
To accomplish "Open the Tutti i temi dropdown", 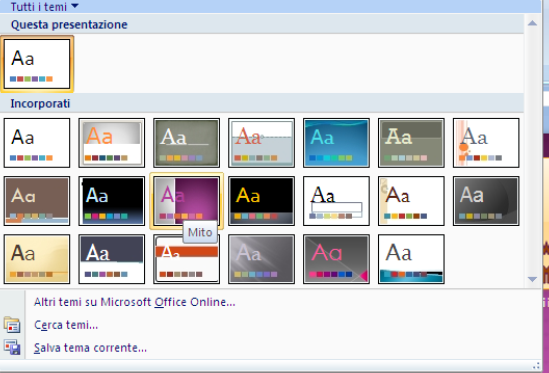I will [x=44, y=6].
